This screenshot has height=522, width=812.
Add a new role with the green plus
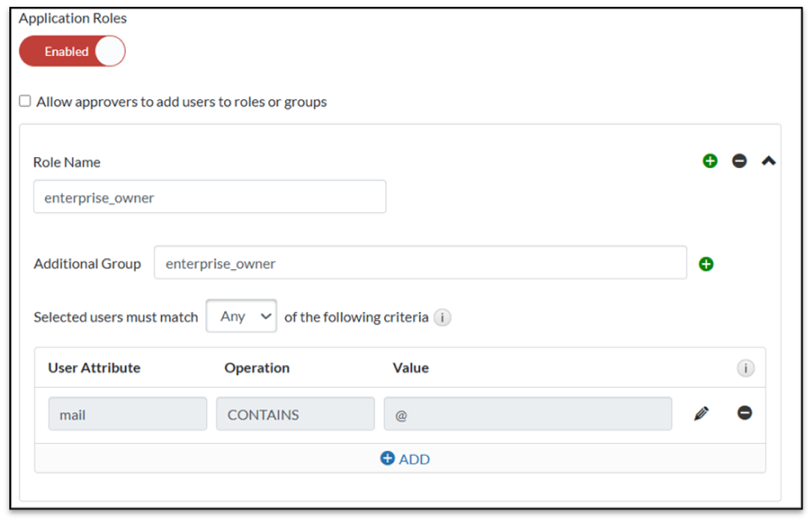click(710, 161)
